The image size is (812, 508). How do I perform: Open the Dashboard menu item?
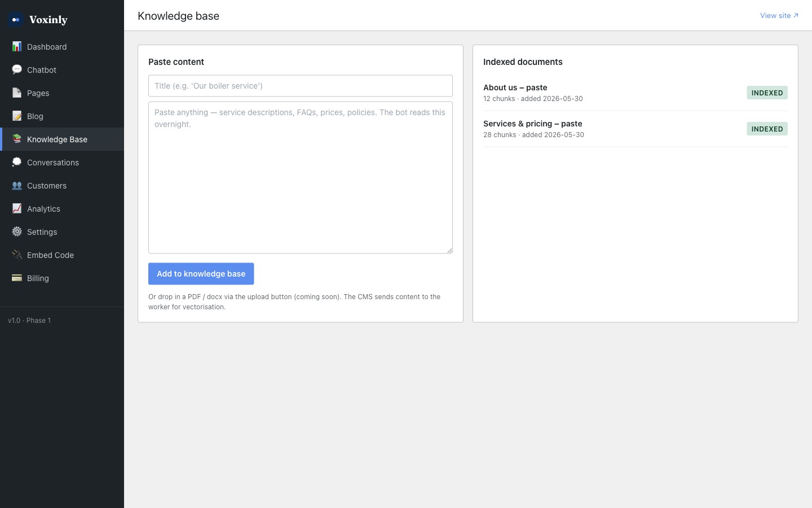[x=62, y=47]
